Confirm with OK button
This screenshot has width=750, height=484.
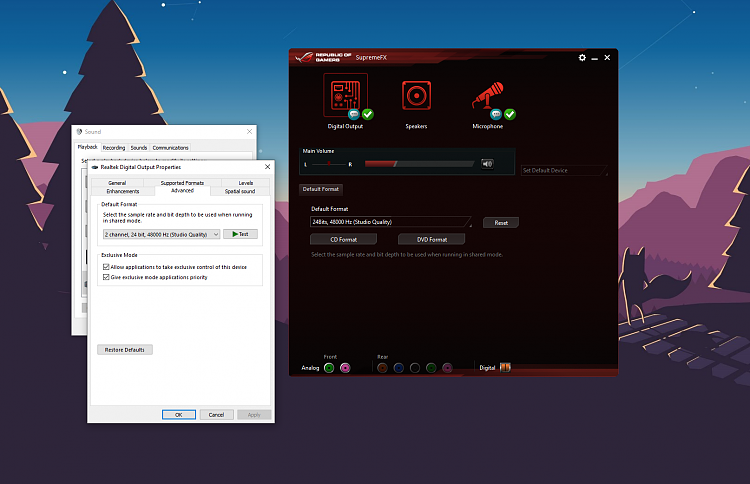(x=178, y=415)
